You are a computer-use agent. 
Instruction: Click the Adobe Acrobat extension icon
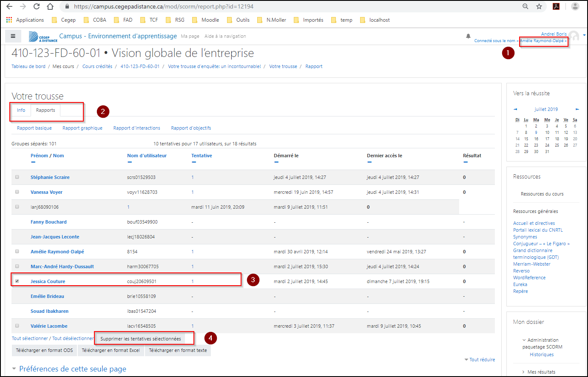[556, 6]
